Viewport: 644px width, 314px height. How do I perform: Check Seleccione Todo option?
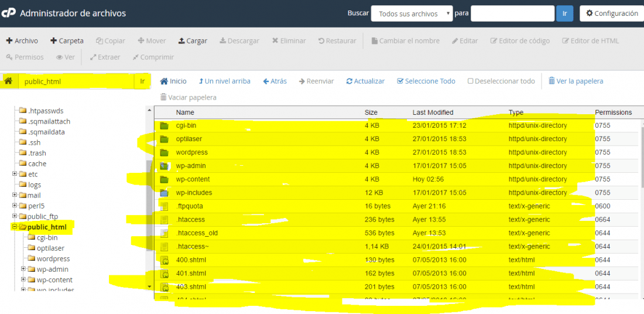pos(426,81)
